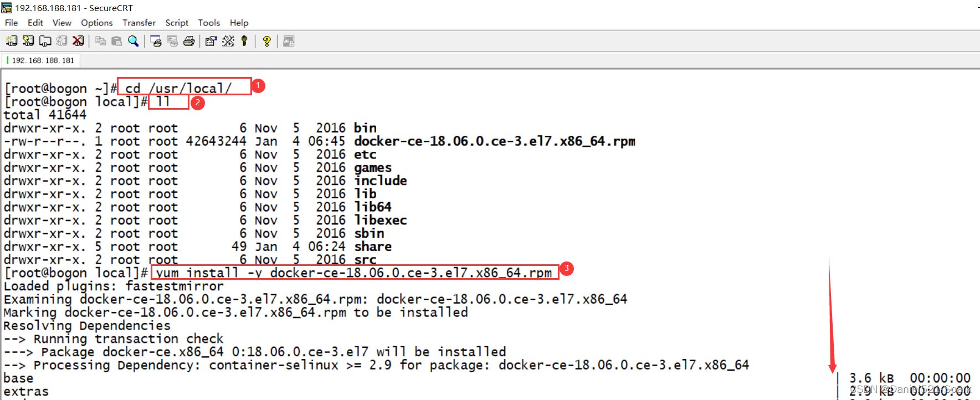Click the Public Key Assistant key icon
This screenshot has width=980, height=400.
point(244,41)
